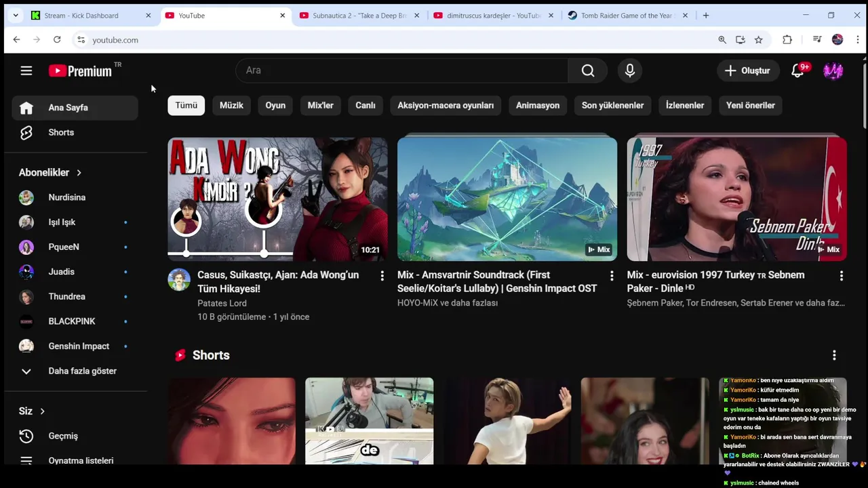Open Oynatma listeleri in sidebar
Screen dimensions: 868x488
tap(75, 460)
